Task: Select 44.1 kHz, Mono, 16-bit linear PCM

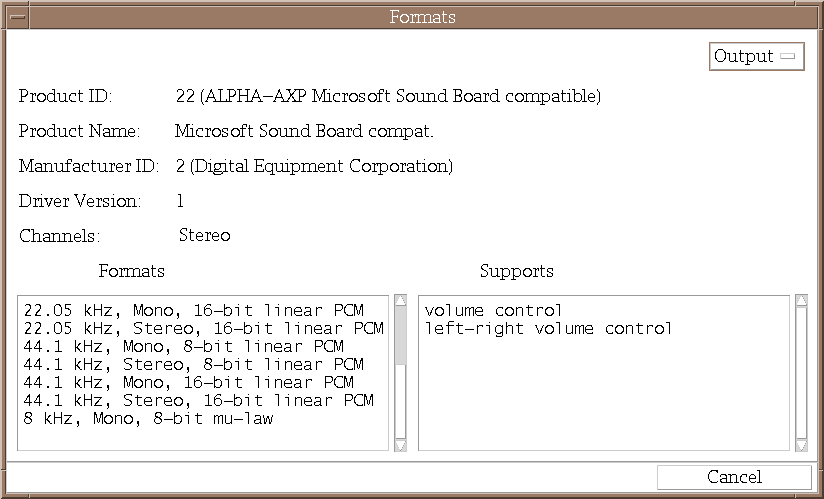Action: (x=188, y=382)
